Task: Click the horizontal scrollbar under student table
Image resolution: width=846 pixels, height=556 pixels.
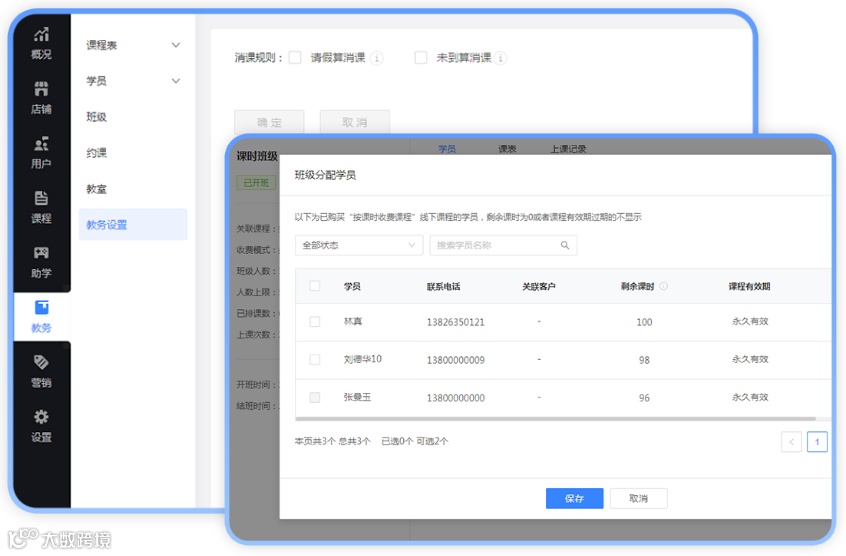Action: point(556,418)
